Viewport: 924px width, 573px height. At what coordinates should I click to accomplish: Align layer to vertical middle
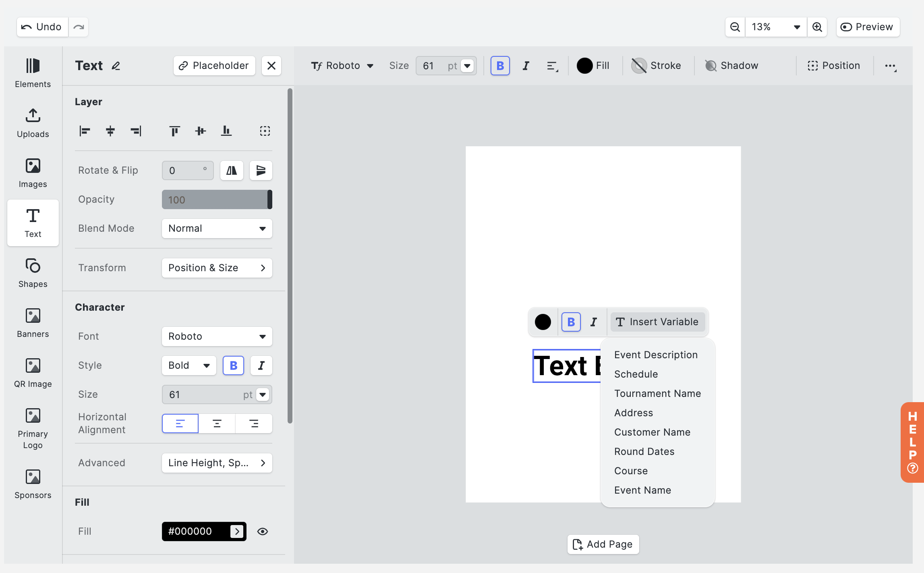point(201,131)
